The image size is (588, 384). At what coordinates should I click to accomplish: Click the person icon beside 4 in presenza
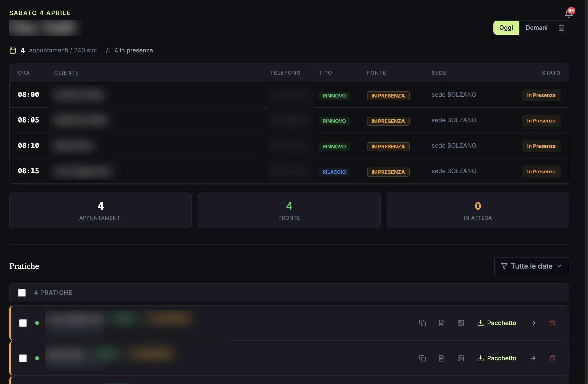click(108, 50)
